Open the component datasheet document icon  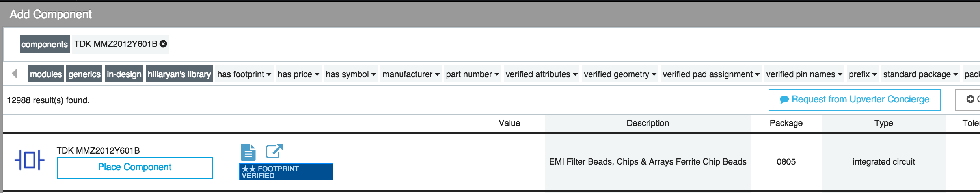(x=248, y=152)
